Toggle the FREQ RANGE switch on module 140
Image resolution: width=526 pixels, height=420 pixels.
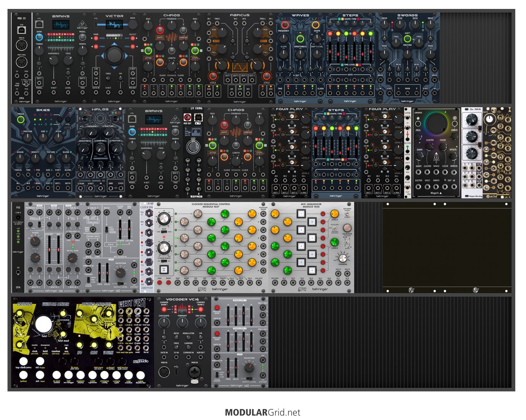pyautogui.click(x=217, y=374)
